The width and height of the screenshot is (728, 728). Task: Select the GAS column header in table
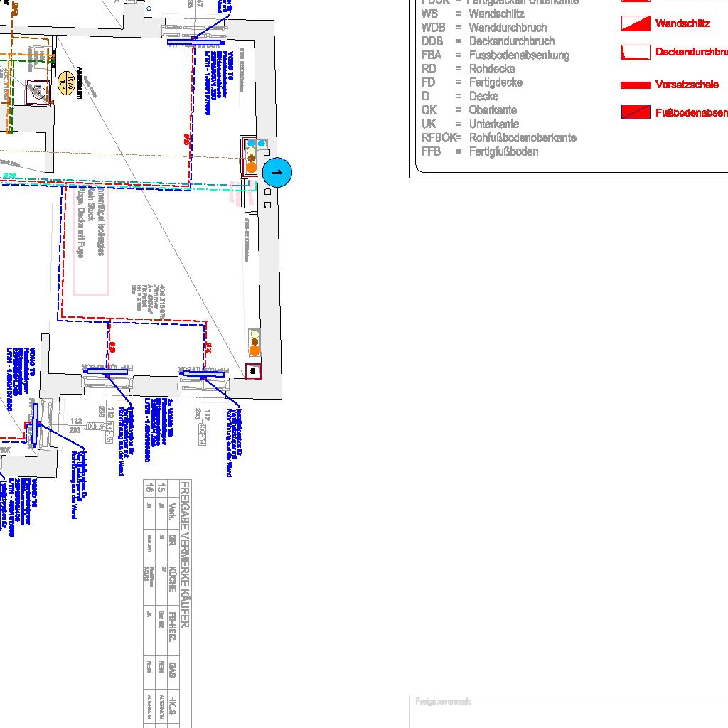click(172, 669)
